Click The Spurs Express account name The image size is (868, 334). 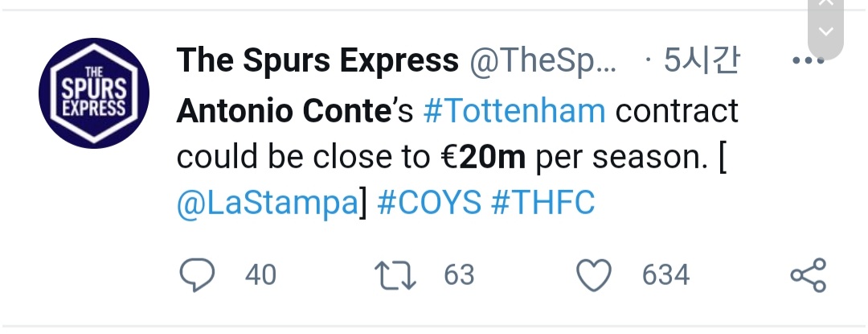[x=317, y=61]
